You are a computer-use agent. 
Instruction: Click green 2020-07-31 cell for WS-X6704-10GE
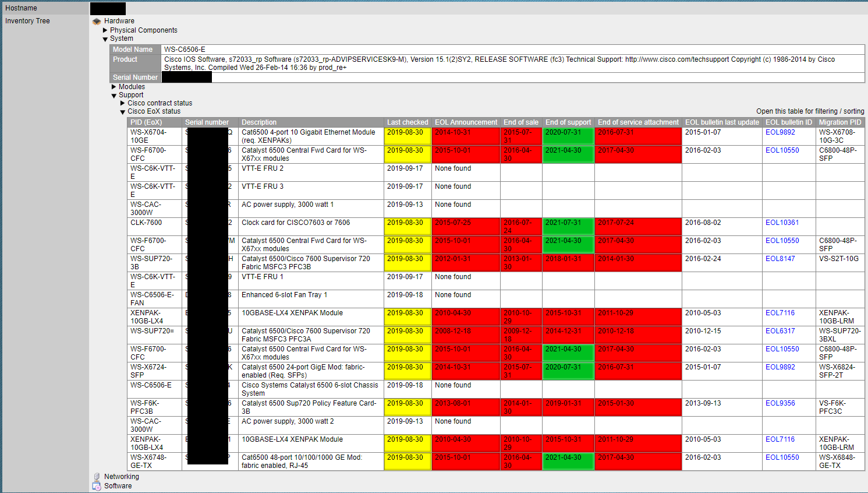click(568, 136)
